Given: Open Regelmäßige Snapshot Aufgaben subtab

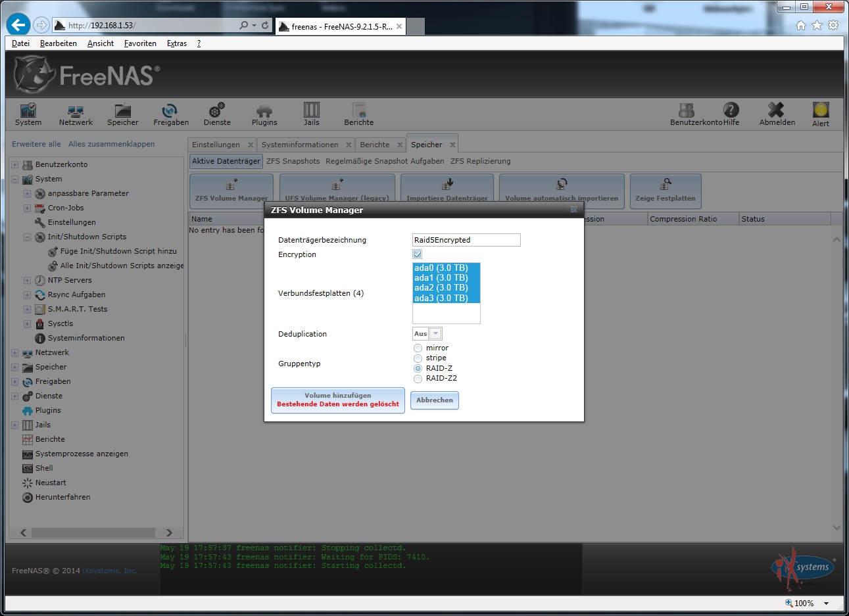Looking at the screenshot, I should click(x=385, y=161).
